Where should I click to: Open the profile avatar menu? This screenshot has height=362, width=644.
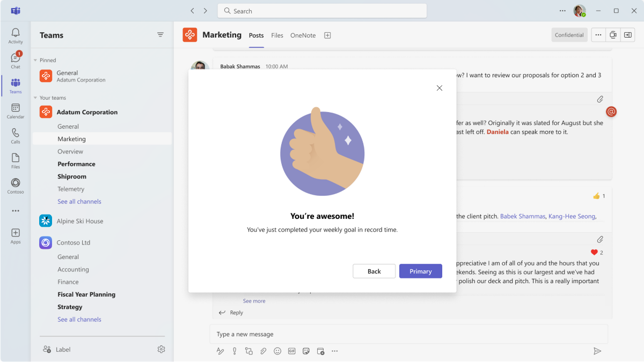[x=579, y=11]
